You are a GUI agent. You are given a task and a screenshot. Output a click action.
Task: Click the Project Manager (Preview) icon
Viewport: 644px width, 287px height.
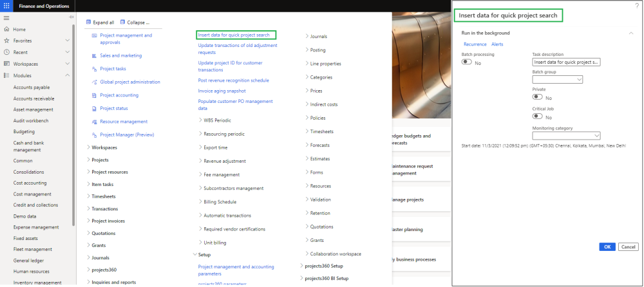pos(94,134)
